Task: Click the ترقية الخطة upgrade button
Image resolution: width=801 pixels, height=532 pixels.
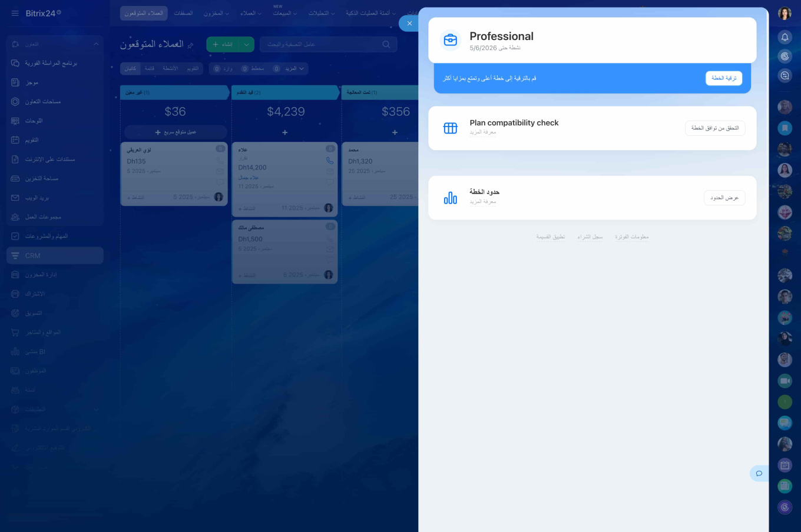Action: [723, 78]
